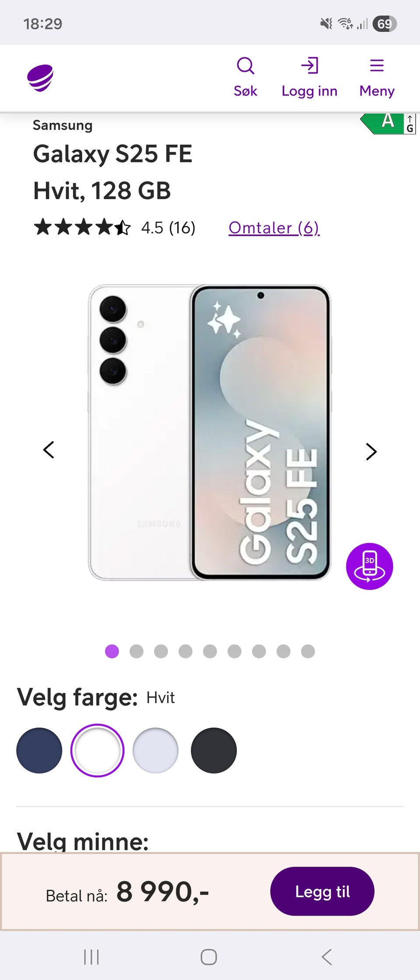Open search with the Søk icon
This screenshot has height=980, width=420.
pyautogui.click(x=245, y=66)
